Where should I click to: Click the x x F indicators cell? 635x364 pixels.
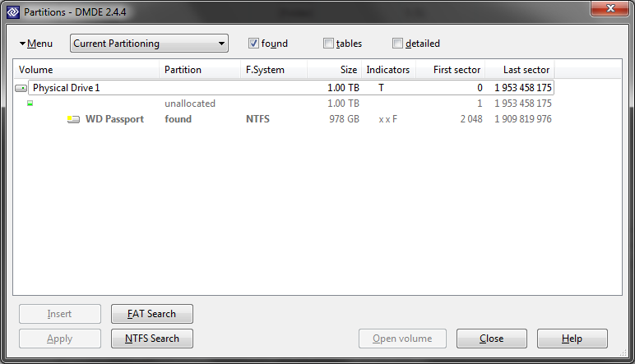pyautogui.click(x=388, y=119)
